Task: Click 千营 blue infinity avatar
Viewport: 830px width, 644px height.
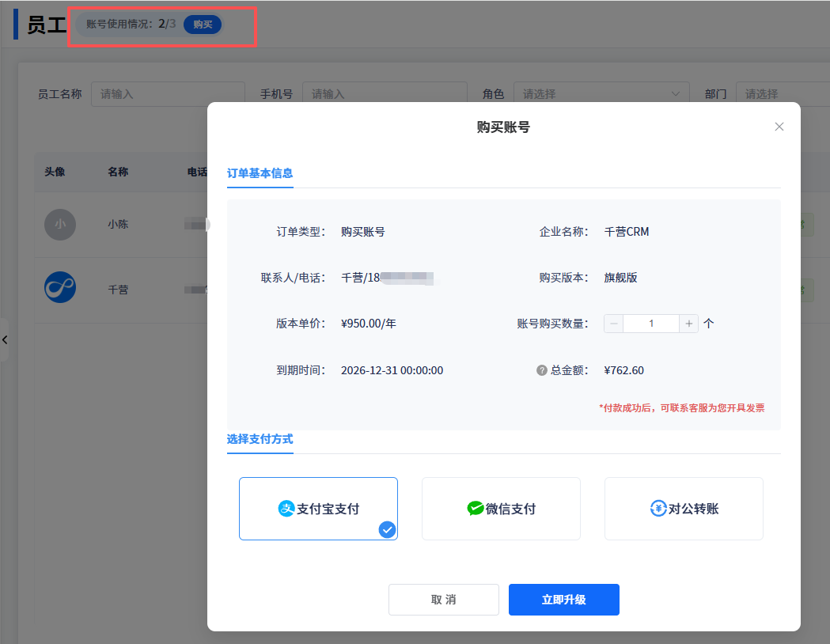Action: [x=60, y=286]
